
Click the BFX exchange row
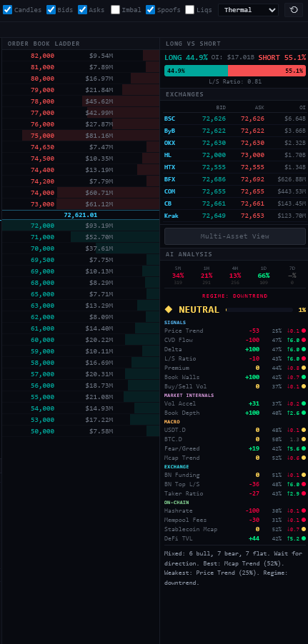[x=235, y=179]
